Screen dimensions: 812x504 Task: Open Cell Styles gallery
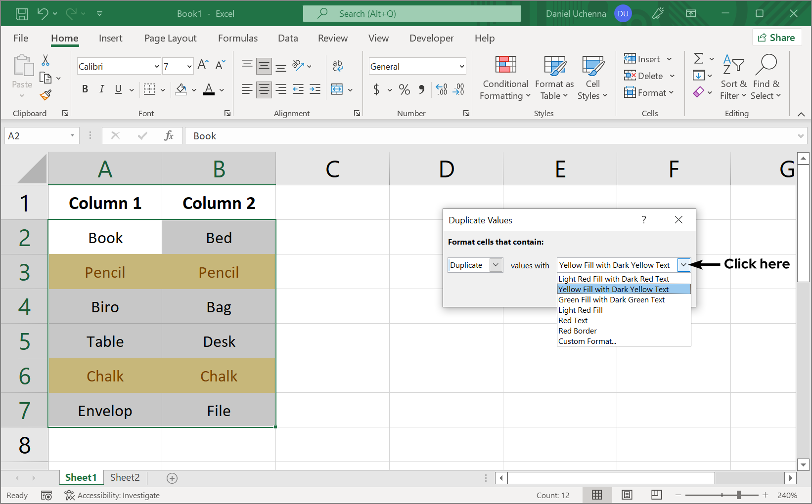pos(592,78)
